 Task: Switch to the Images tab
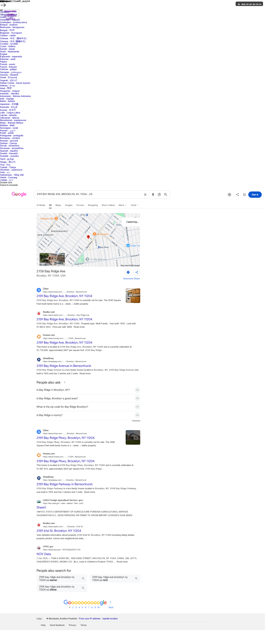[x=69, y=205]
